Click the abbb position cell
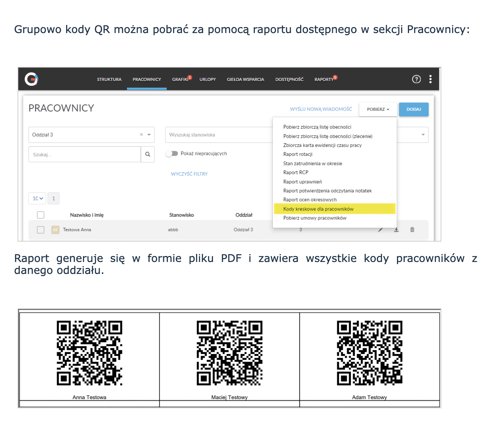Image resolution: width=492 pixels, height=448 pixels. click(173, 230)
